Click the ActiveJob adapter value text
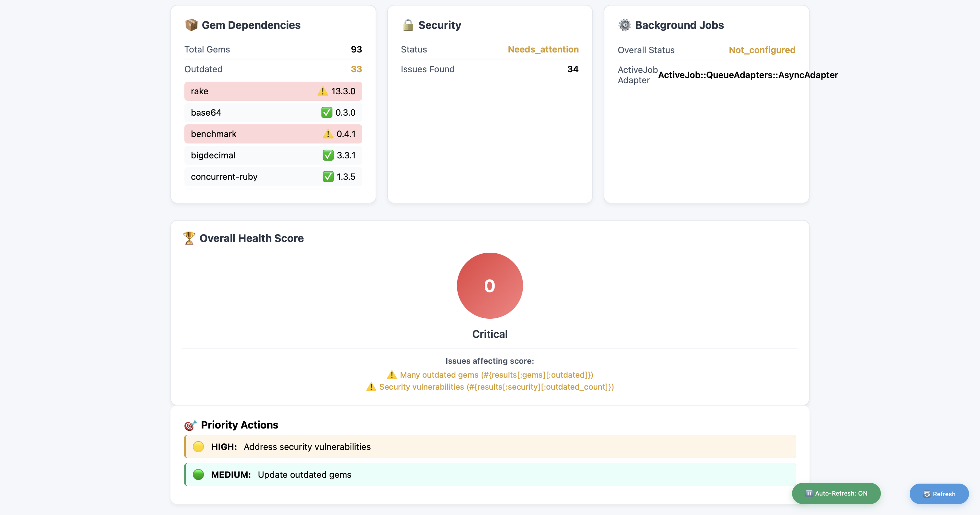980x515 pixels. pos(748,75)
